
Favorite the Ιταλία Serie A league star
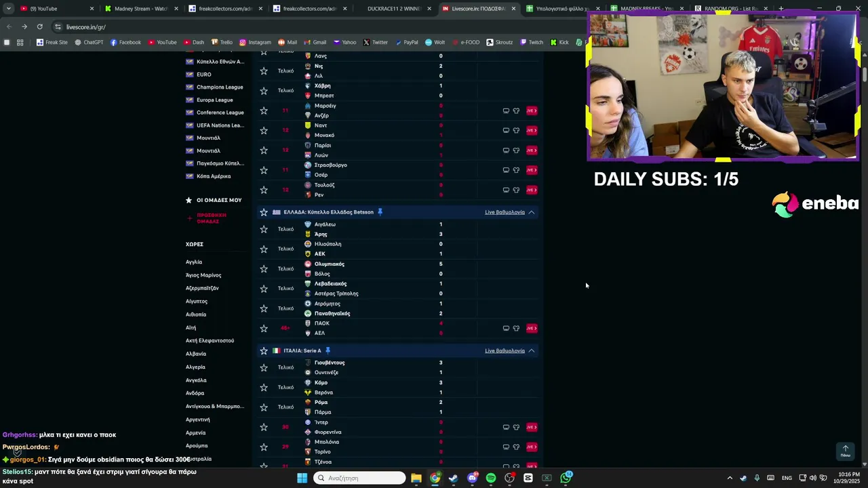point(264,350)
